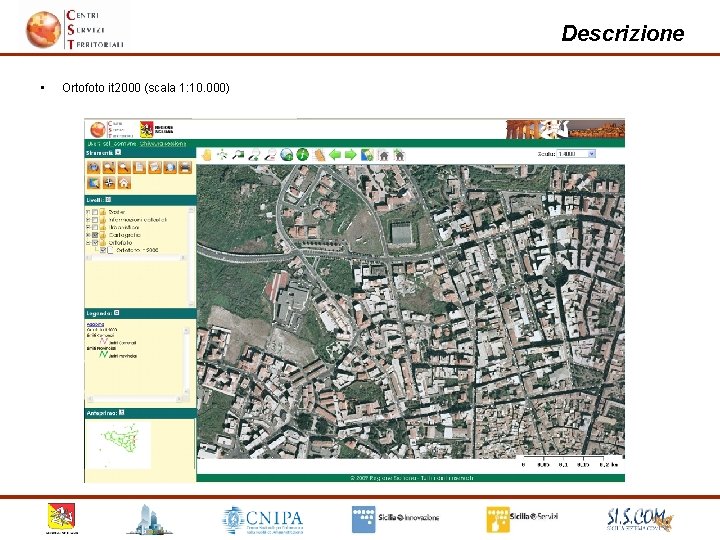Expand the second layer folder in Livelli
Viewport: 720px width, 540px height.
(x=88, y=220)
